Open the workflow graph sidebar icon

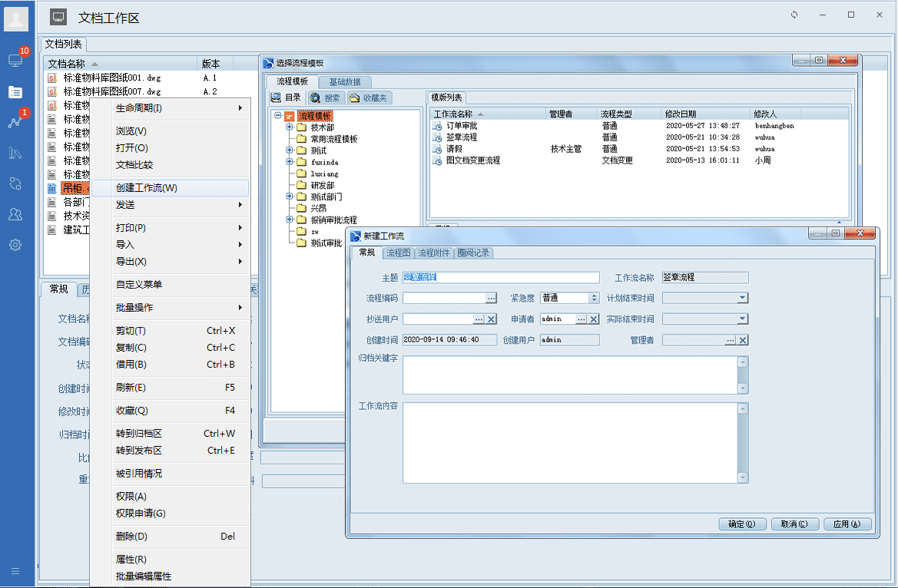coord(15,121)
